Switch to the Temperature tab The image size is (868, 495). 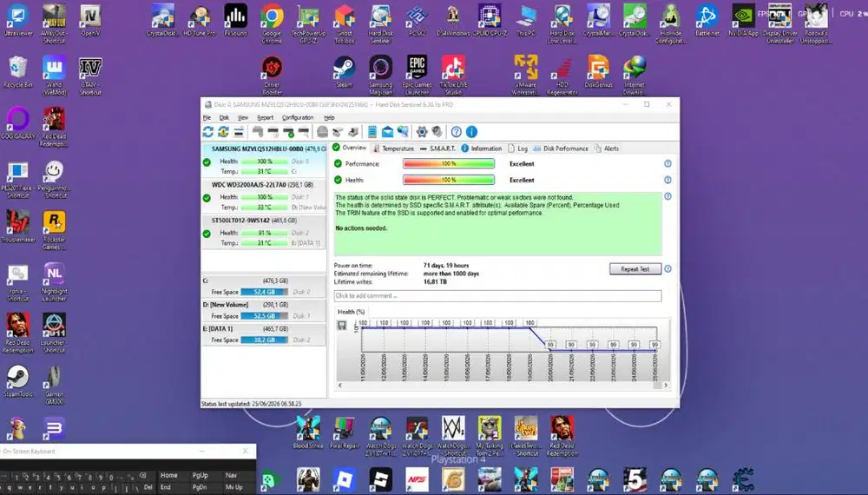tap(393, 148)
